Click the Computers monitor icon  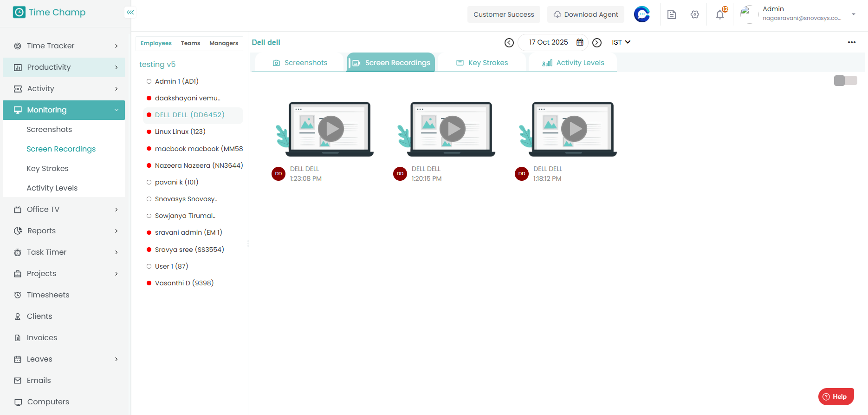[x=18, y=402]
